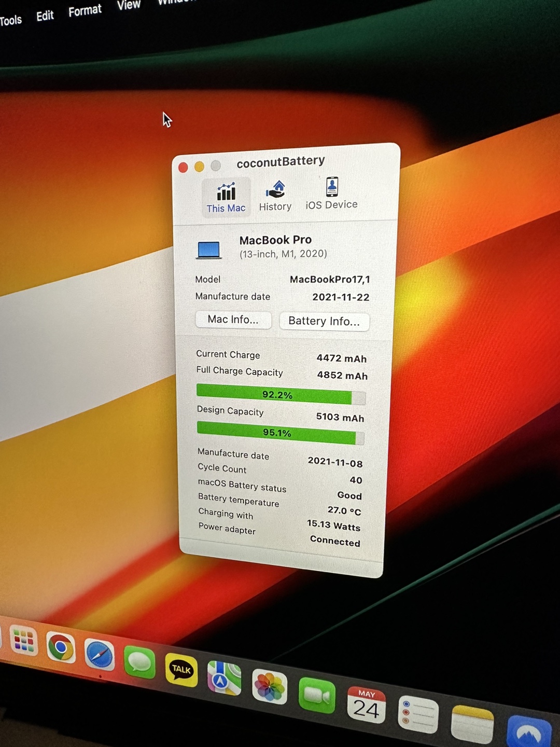Open the Edit menu

45,16
